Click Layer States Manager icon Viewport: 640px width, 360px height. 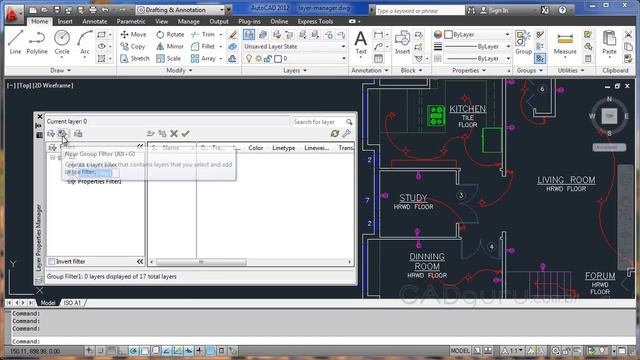78,133
